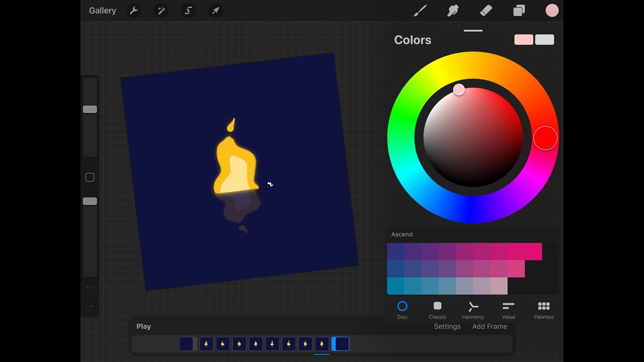Select the empty background frame in timeline
Viewport: 644px width, 362px height.
point(186,344)
